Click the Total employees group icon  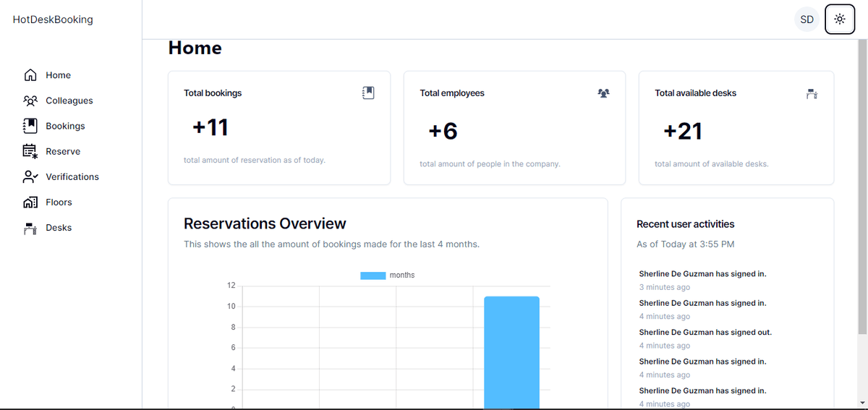point(604,93)
